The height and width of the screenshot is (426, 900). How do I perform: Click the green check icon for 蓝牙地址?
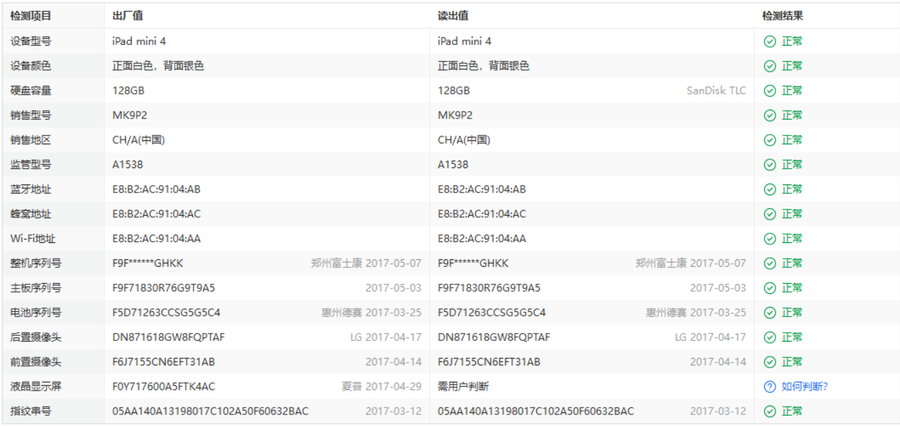click(769, 189)
